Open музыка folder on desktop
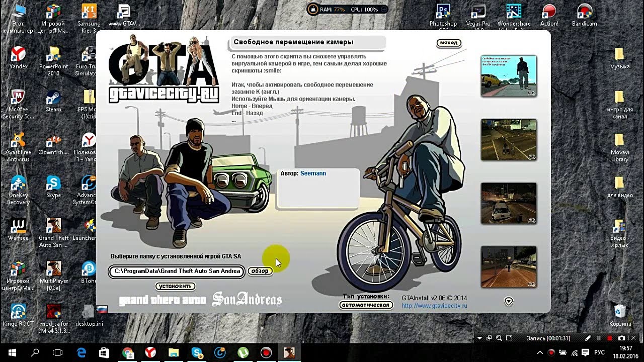644x362 pixels. tap(620, 58)
